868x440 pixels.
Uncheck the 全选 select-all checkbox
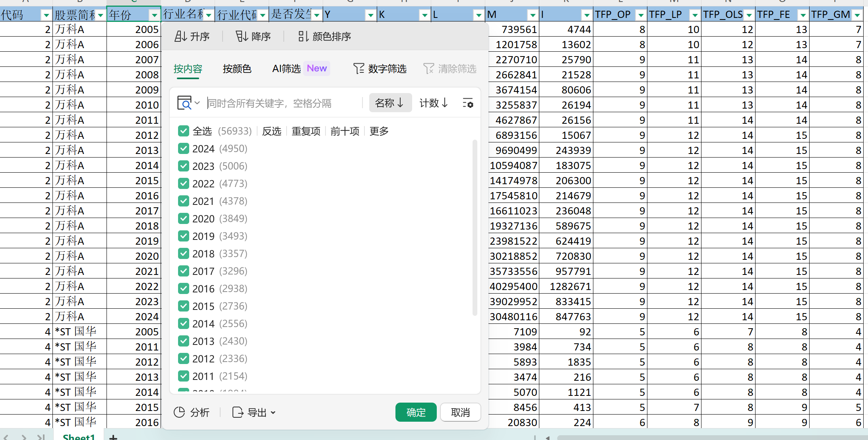coord(184,131)
